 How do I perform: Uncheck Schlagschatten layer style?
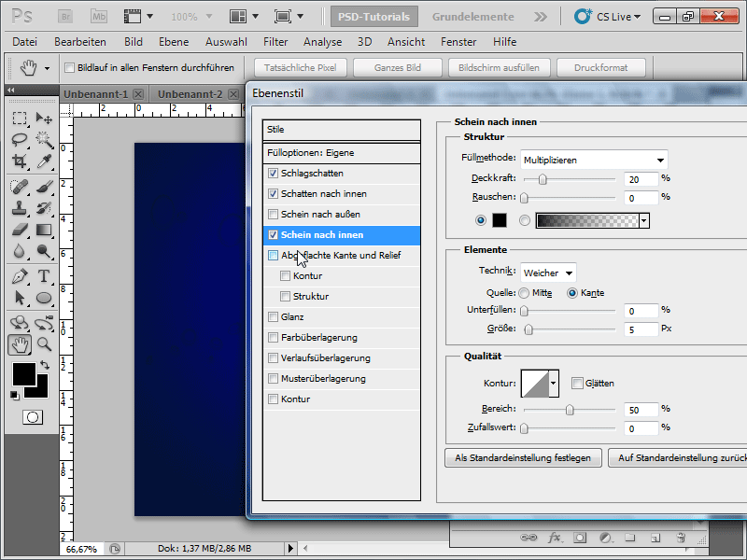click(273, 174)
